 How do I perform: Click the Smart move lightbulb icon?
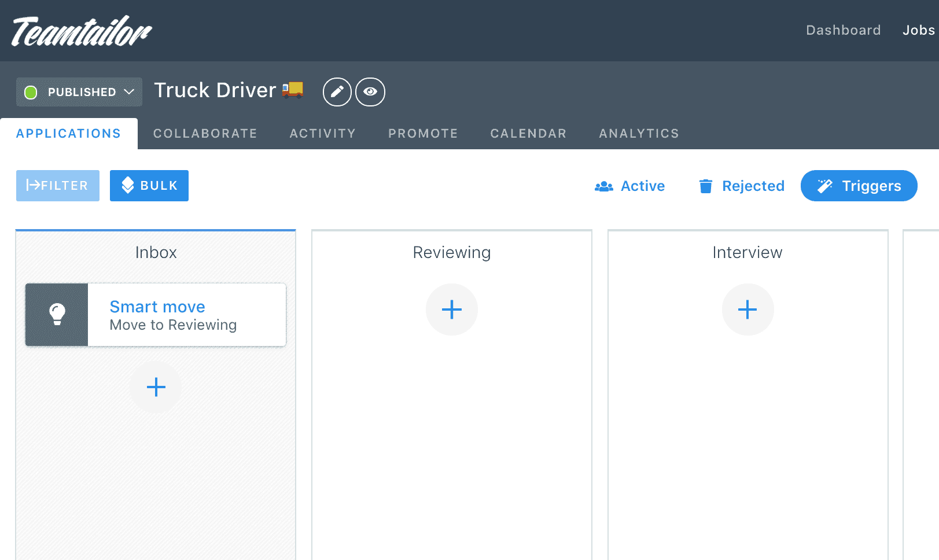57,315
